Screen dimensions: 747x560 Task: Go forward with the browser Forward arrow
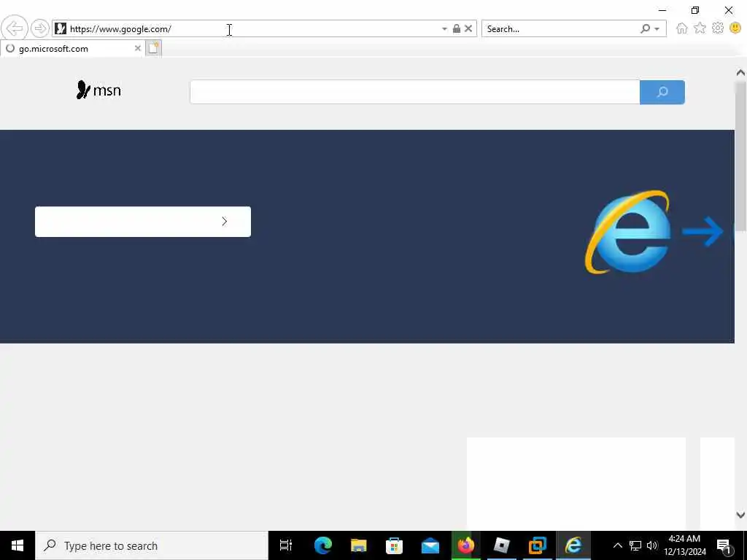pyautogui.click(x=40, y=28)
